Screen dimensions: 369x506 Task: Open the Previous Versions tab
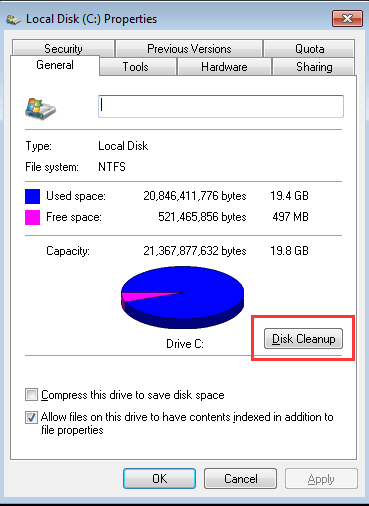point(189,49)
